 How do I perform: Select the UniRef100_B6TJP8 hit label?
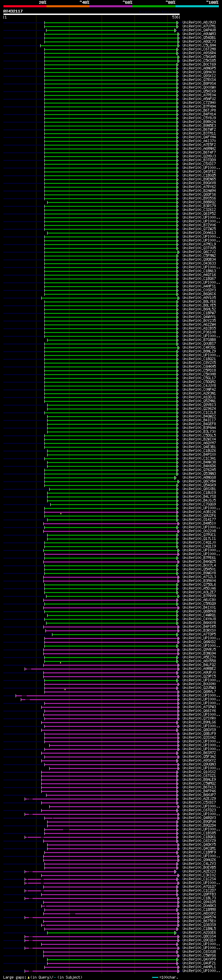click(199, 110)
